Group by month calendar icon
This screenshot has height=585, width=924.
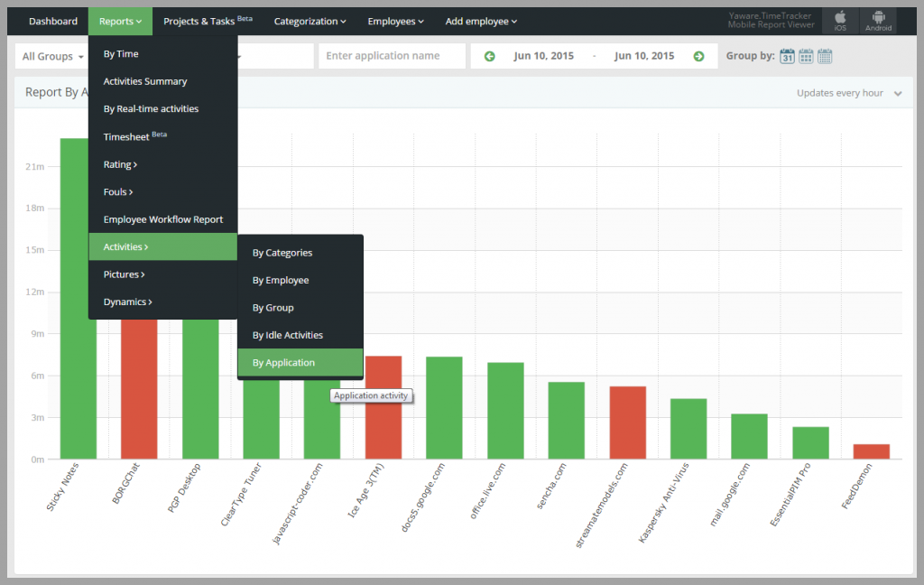point(825,56)
